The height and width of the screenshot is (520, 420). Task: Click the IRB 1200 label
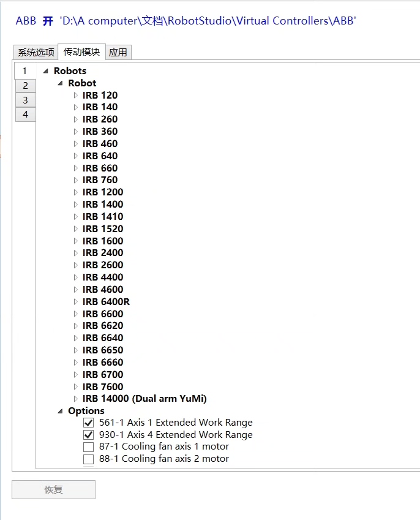coord(103,192)
